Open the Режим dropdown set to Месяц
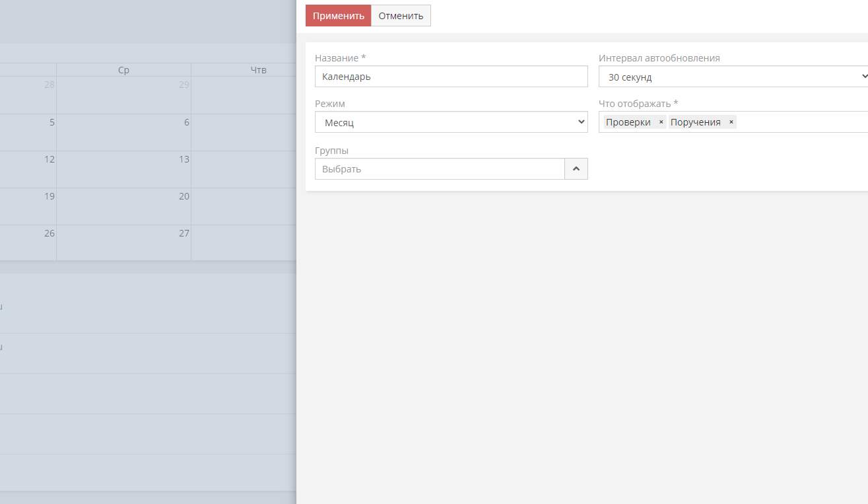Screen dimensions: 868x504 451,122
